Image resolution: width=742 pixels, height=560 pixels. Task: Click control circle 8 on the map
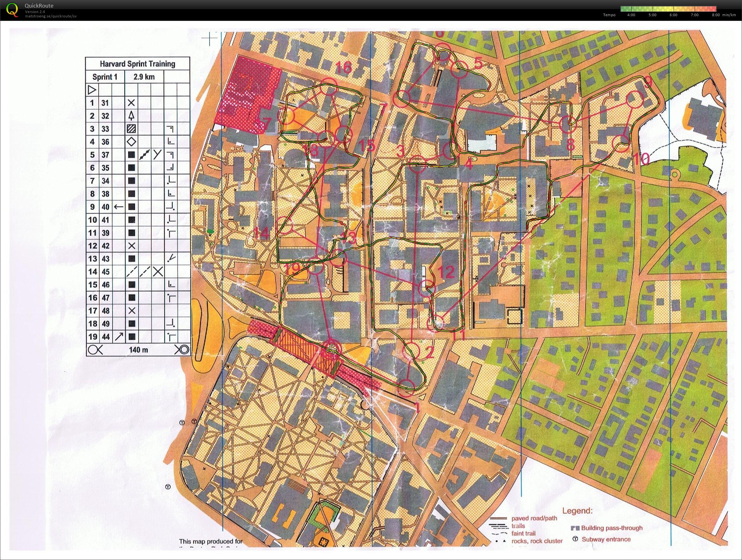(x=568, y=125)
